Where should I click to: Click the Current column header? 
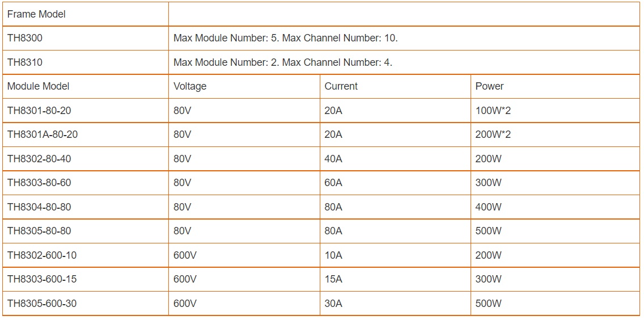pos(395,86)
